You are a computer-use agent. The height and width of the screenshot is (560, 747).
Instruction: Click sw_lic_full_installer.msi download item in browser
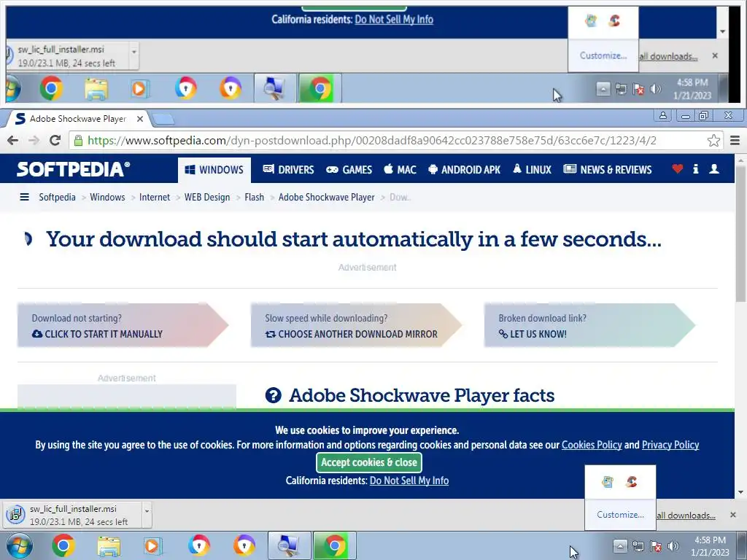pyautogui.click(x=74, y=516)
